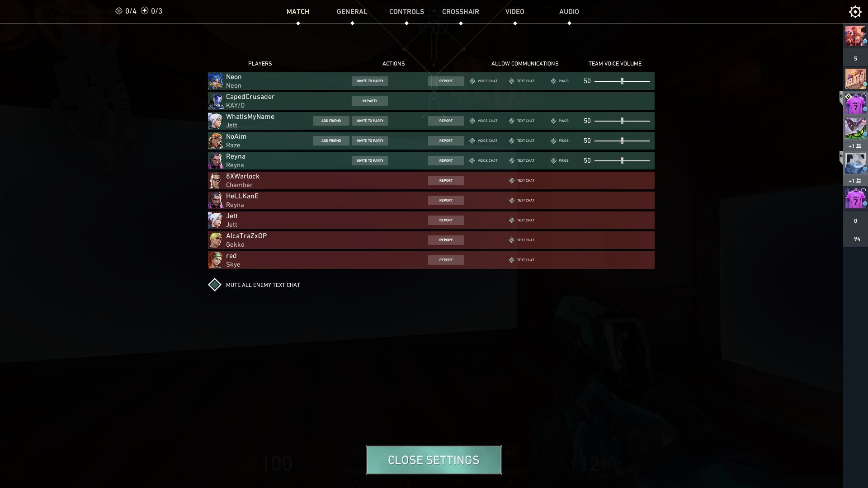Click the AUDIO settings tab
Image resolution: width=868 pixels, height=488 pixels.
568,12
